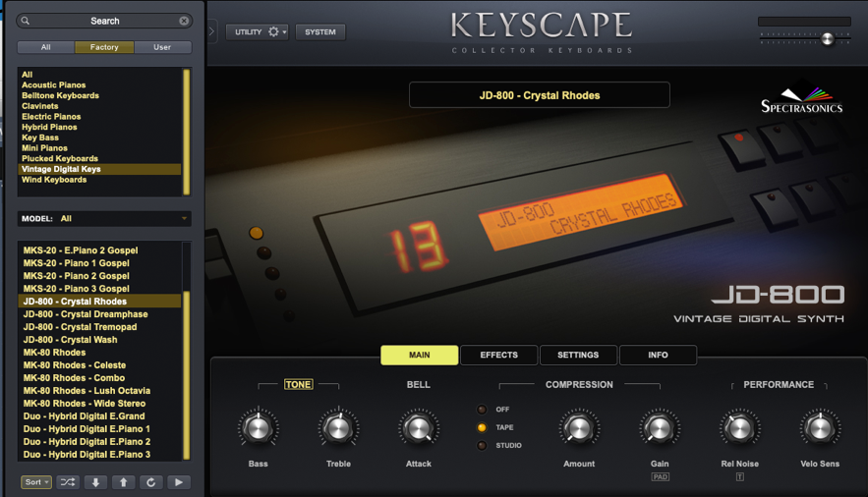Viewport: 868px width, 497px height.
Task: Select the Vintage Digital Keys category
Action: (99, 169)
